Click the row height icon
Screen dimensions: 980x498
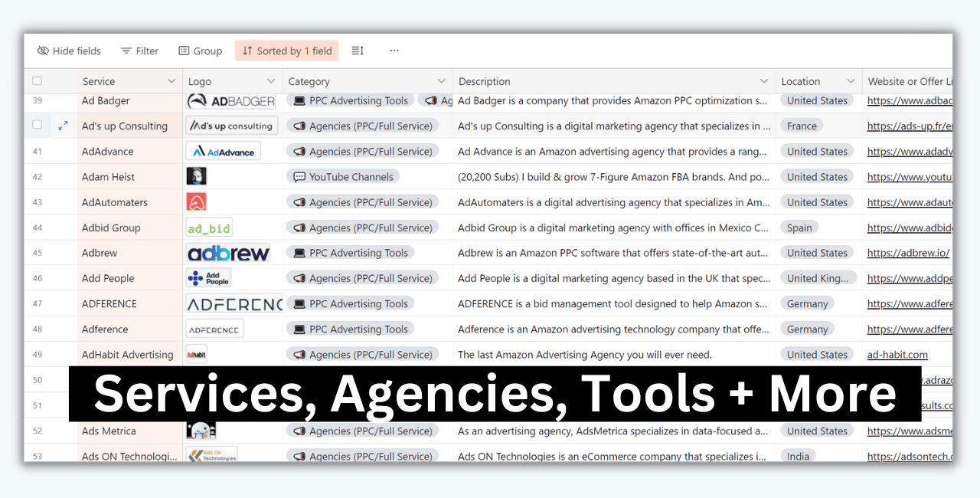358,51
